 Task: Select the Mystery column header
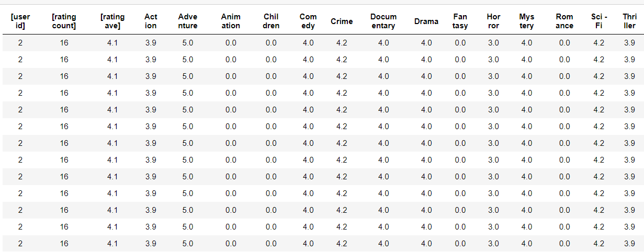point(527,21)
